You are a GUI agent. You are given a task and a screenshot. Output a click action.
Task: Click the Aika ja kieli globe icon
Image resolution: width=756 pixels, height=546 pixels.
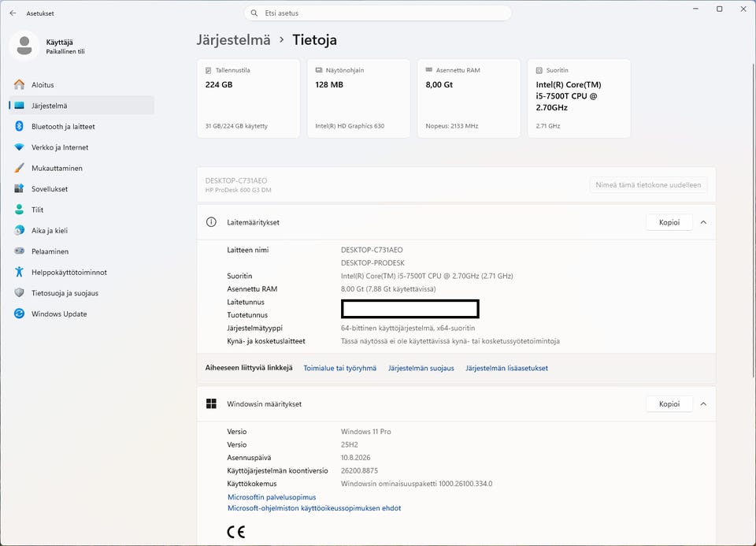[x=19, y=230]
